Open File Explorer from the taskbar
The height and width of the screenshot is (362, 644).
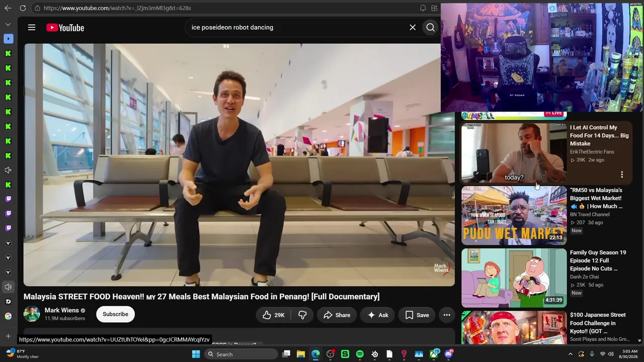pos(301,354)
